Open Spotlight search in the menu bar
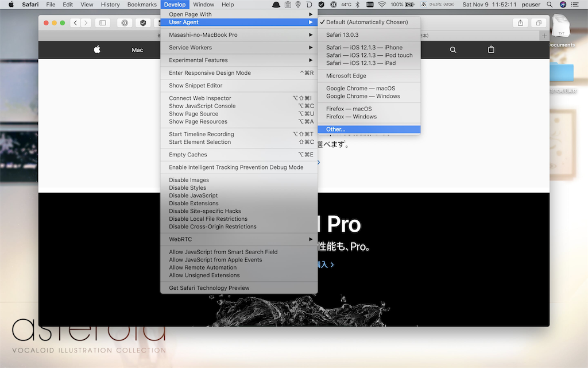The height and width of the screenshot is (368, 588). (550, 5)
